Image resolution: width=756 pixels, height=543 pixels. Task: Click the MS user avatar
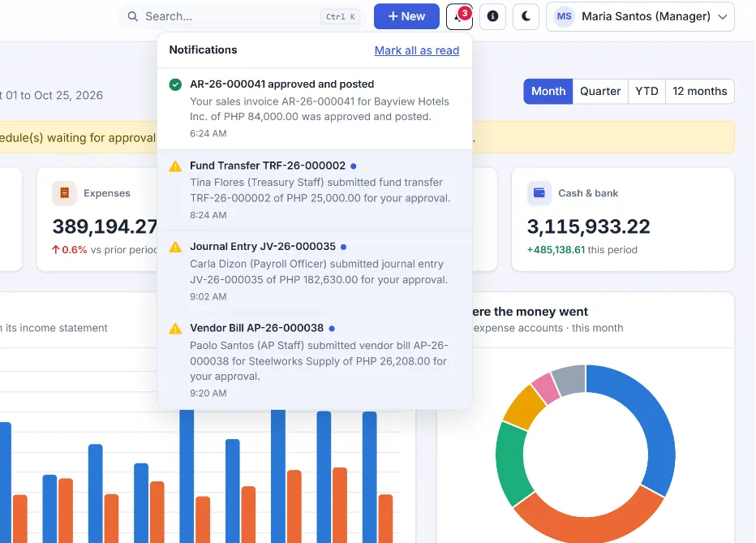pyautogui.click(x=564, y=16)
